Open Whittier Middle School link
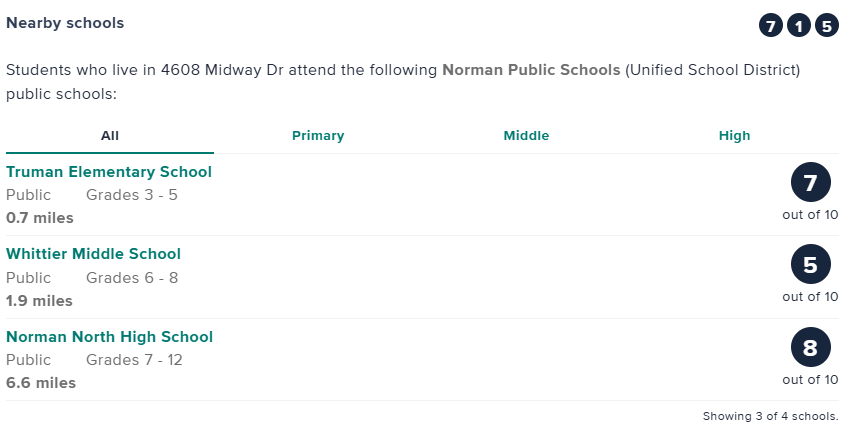The height and width of the screenshot is (424, 845). click(93, 254)
